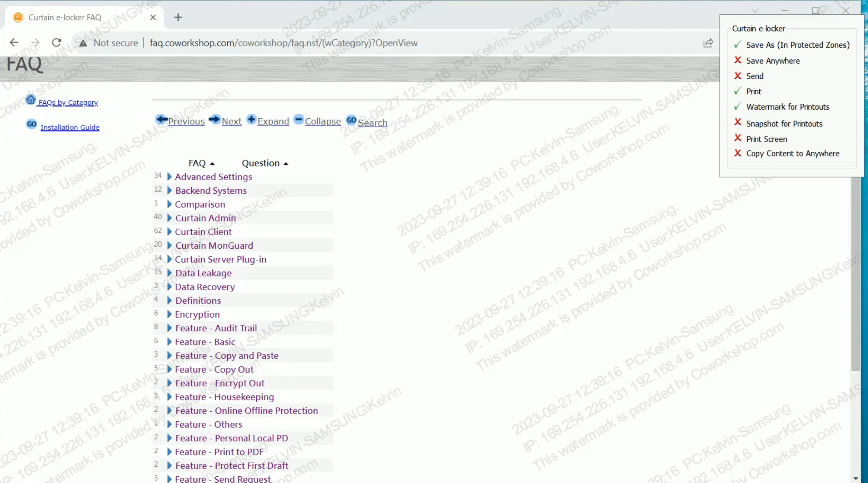Click the browser forward arrow
This screenshot has width=868, height=483.
coord(35,42)
